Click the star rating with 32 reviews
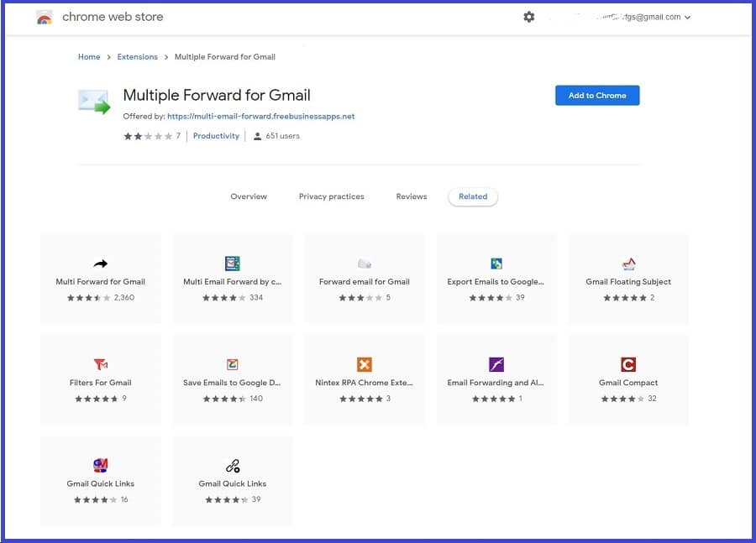 [622, 399]
